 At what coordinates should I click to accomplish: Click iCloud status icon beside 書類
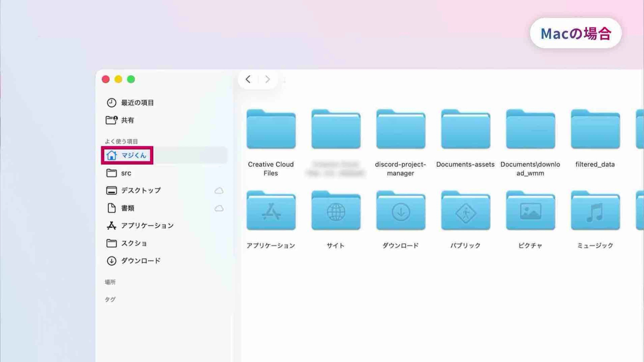coord(219,208)
